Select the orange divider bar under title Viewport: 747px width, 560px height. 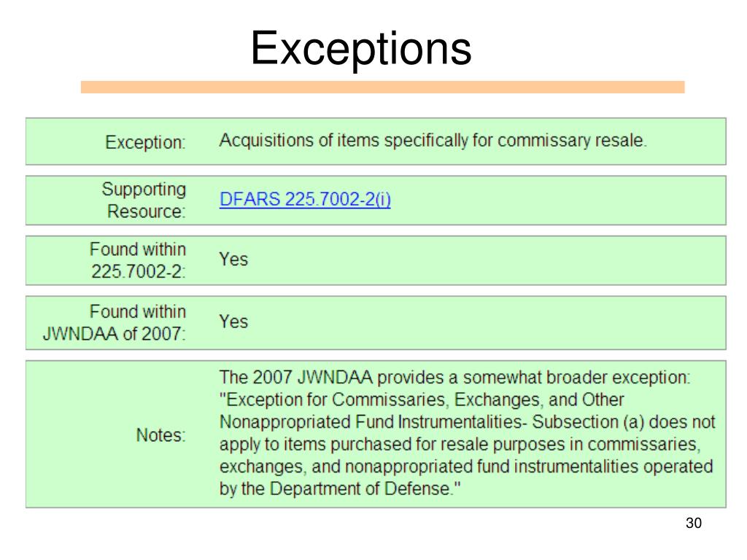[x=382, y=87]
